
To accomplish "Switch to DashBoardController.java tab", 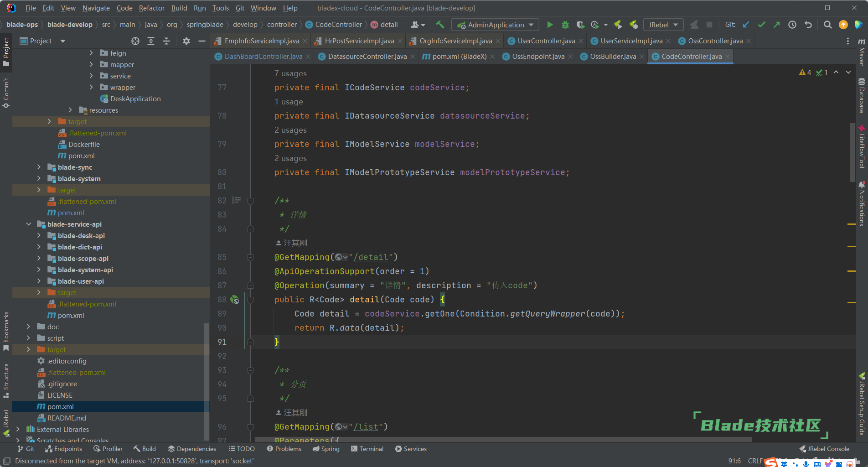I will coord(263,57).
